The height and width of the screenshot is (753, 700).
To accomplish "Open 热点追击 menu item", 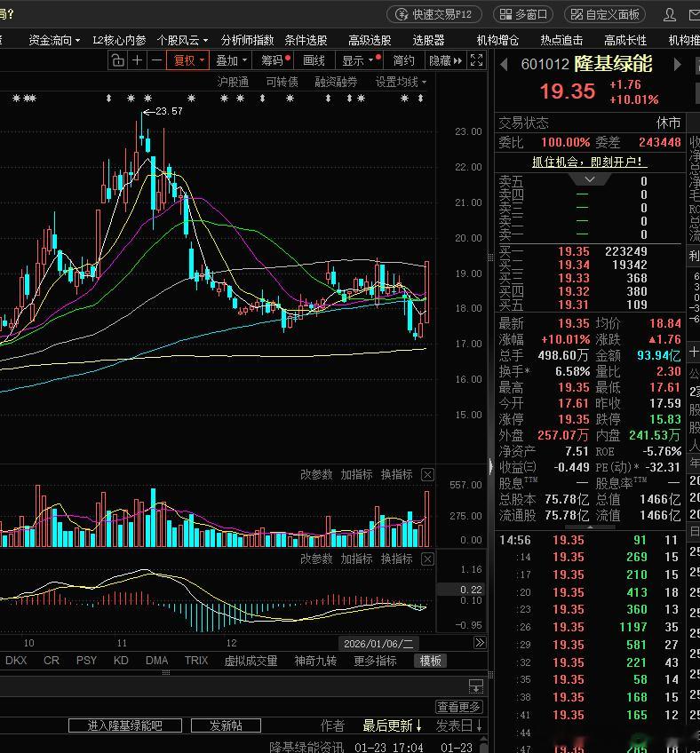I will tap(561, 40).
